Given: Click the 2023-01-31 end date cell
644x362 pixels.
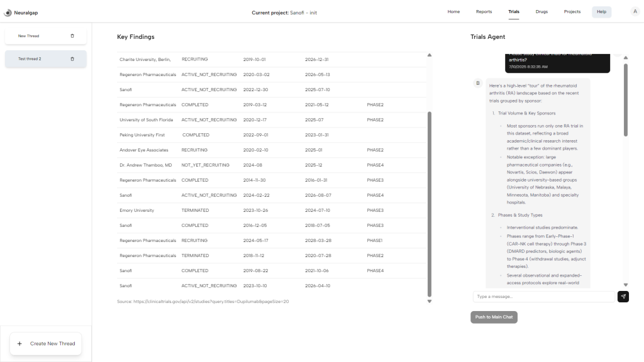Looking at the screenshot, I should click(x=317, y=135).
